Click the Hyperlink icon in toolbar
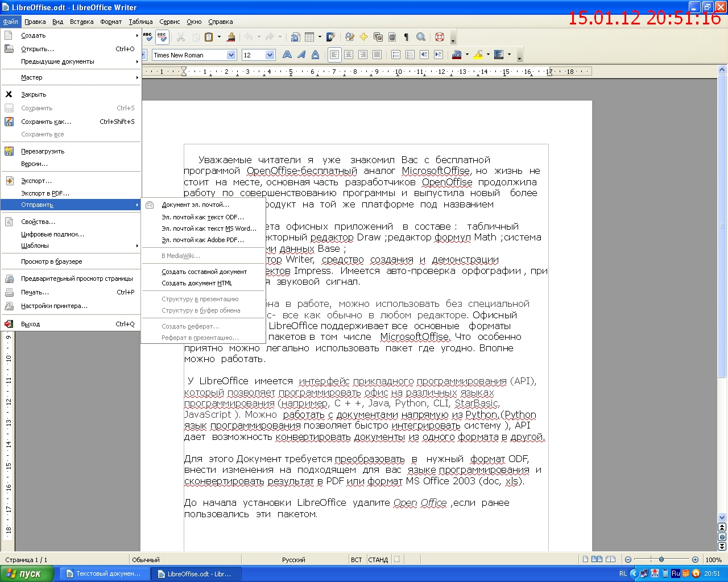This screenshot has width=728, height=582. pyautogui.click(x=295, y=37)
